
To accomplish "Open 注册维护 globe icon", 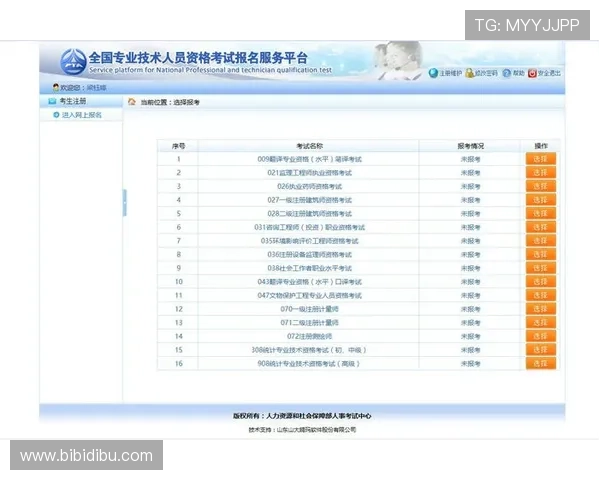I will (x=433, y=73).
